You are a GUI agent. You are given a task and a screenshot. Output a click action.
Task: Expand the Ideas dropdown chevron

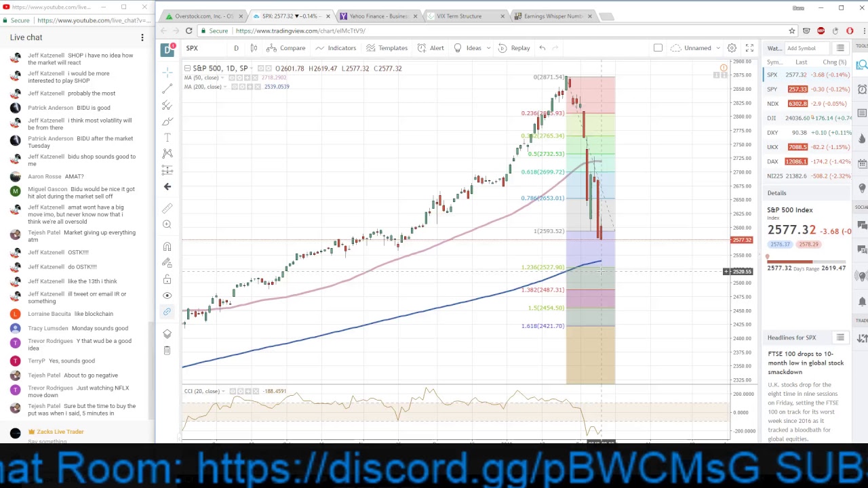tap(490, 48)
